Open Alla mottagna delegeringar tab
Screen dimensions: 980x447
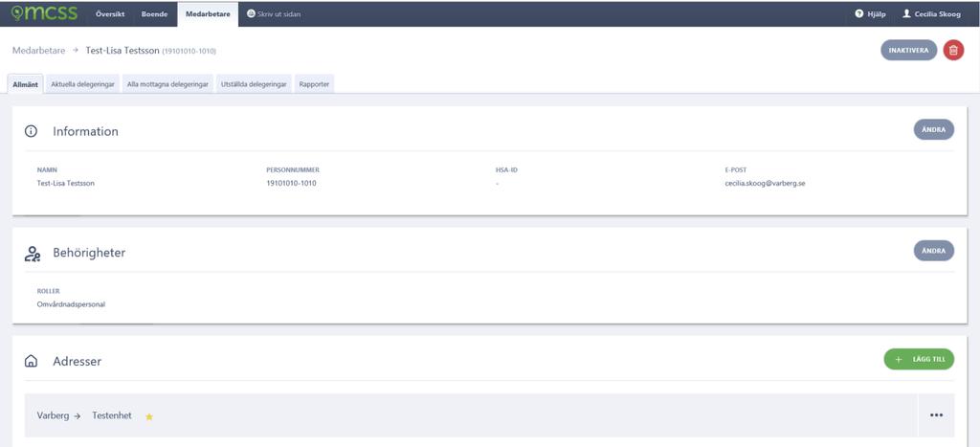[x=167, y=84]
